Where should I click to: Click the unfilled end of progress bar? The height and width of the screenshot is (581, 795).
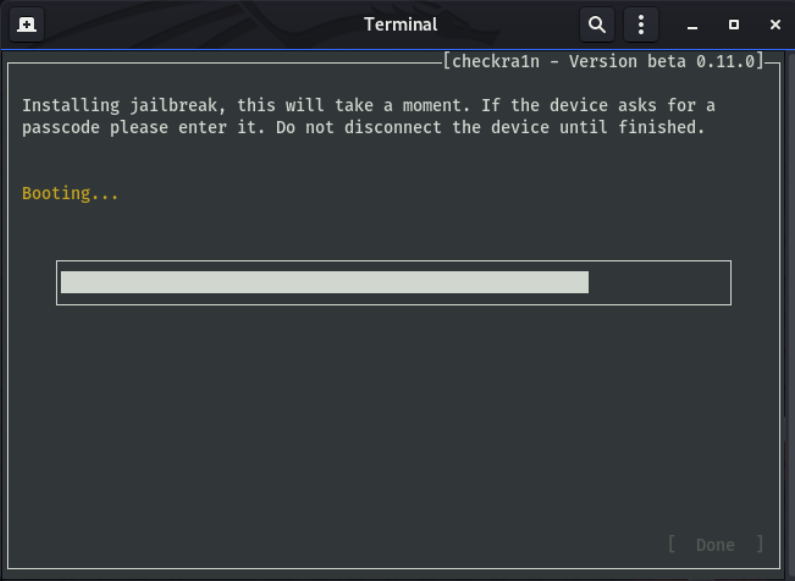[x=658, y=282]
